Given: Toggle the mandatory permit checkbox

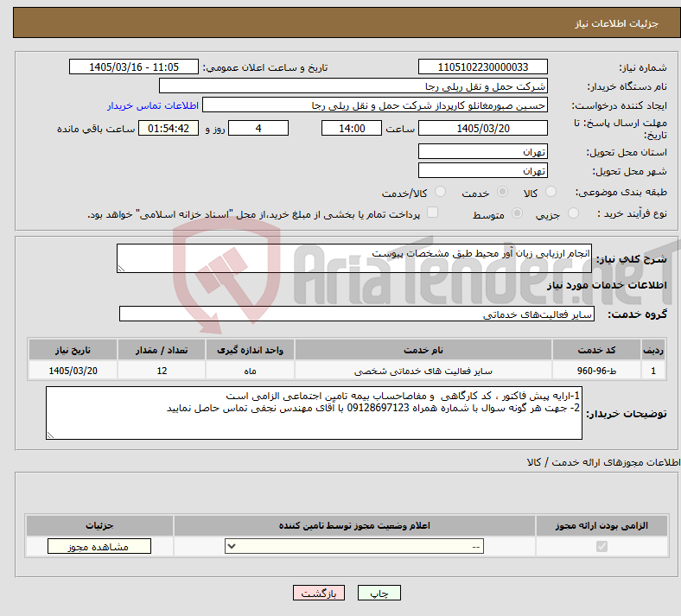Looking at the screenshot, I should click(601, 546).
